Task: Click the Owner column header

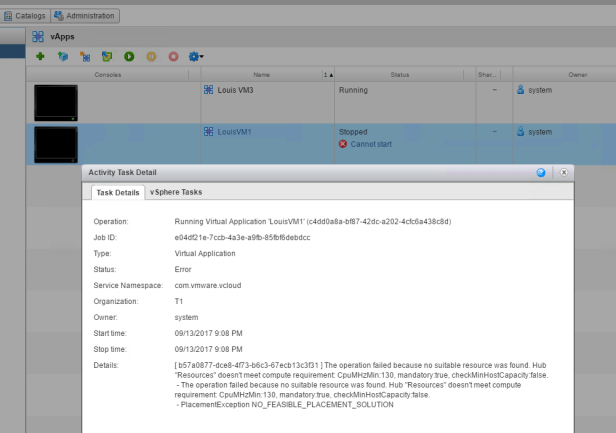Action: pyautogui.click(x=578, y=75)
